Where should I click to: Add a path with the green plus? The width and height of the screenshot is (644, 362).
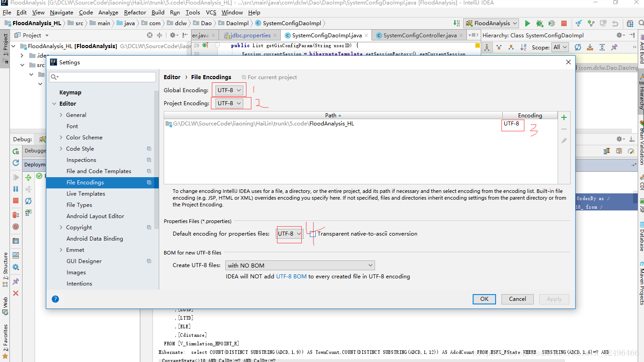(564, 117)
